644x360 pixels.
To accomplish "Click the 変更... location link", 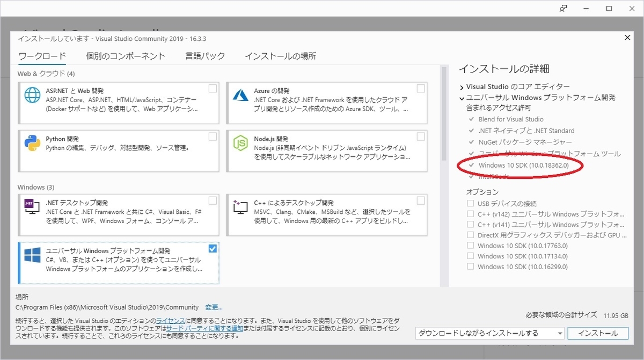I will (214, 307).
